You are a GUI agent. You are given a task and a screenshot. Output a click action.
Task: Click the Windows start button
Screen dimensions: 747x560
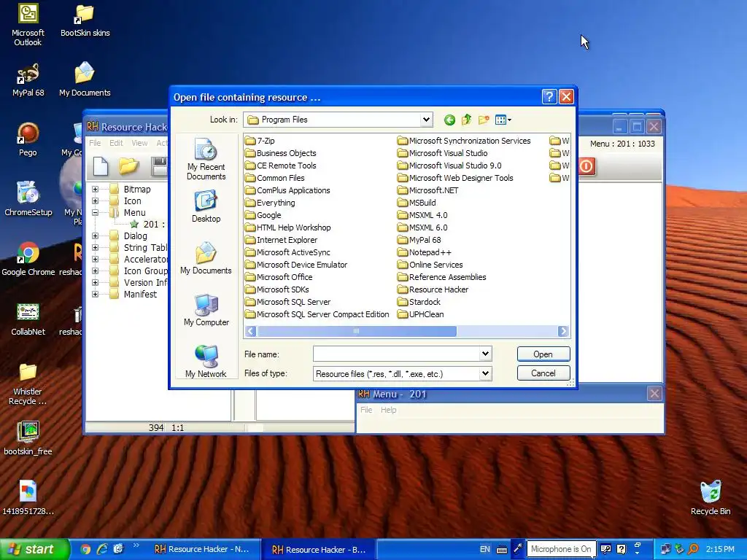click(34, 549)
